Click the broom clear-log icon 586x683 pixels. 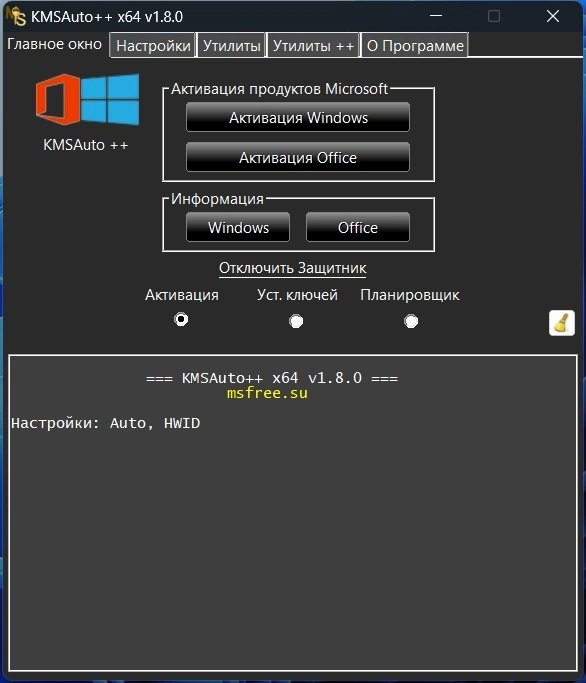(562, 323)
